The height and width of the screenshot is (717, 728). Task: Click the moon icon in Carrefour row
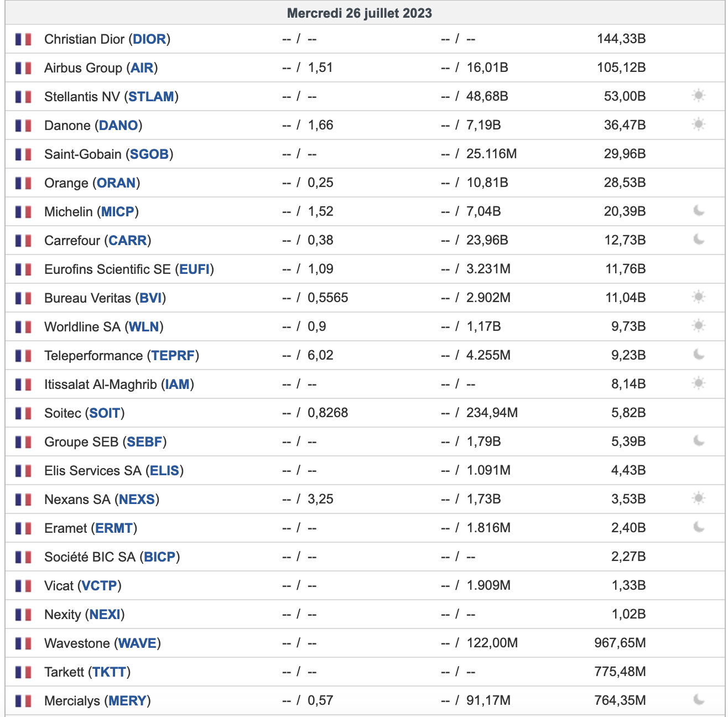pyautogui.click(x=699, y=240)
